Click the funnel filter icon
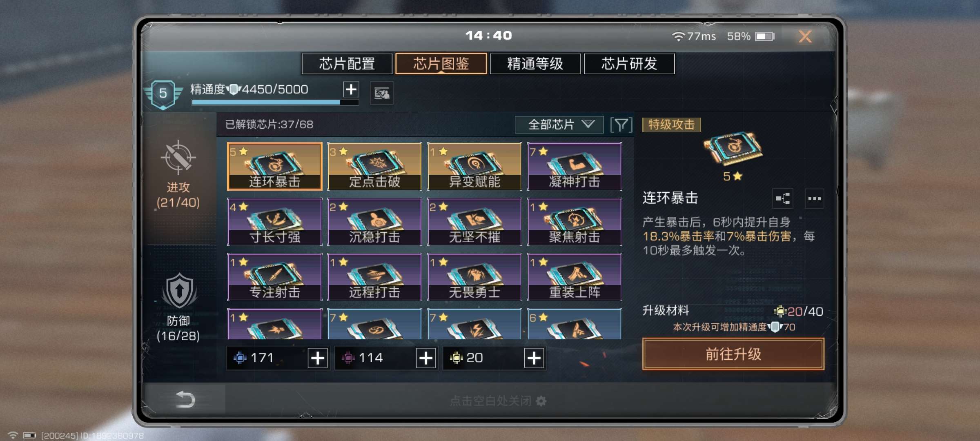Viewport: 980px width, 441px height. (621, 125)
